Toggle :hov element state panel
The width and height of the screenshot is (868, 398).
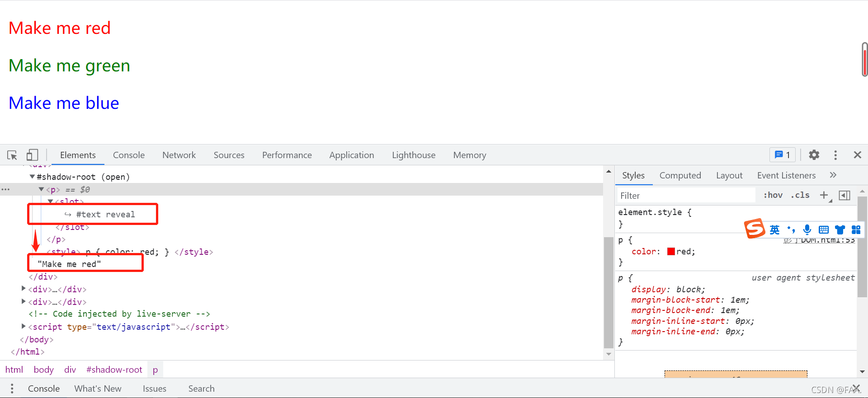pos(773,195)
